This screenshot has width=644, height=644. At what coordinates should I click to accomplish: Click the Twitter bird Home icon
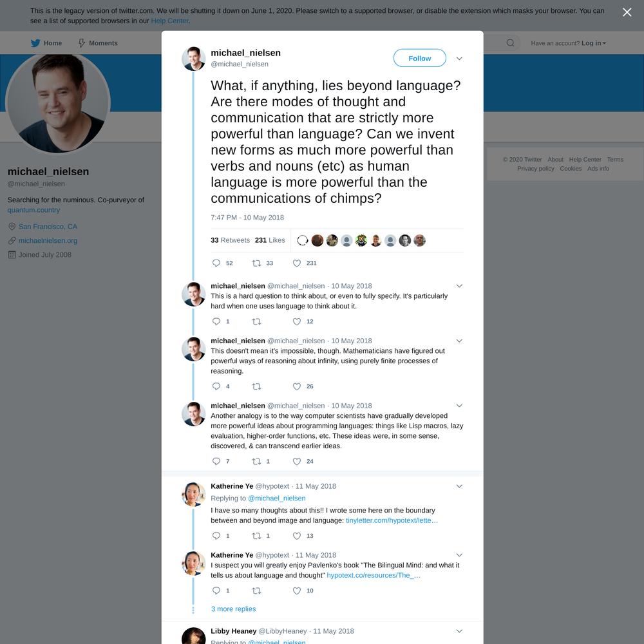click(35, 43)
